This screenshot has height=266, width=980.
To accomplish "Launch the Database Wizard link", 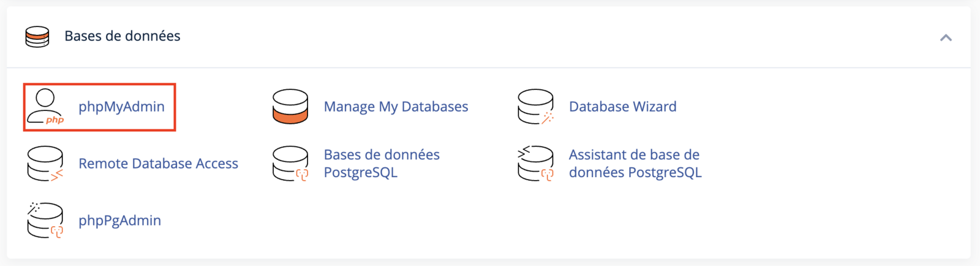I will click(x=622, y=107).
